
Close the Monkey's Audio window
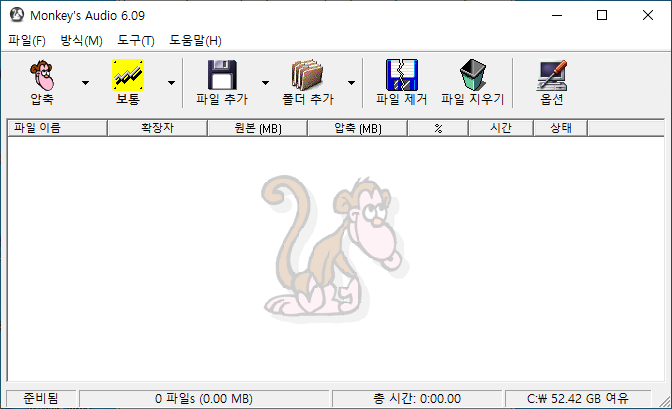click(x=648, y=15)
